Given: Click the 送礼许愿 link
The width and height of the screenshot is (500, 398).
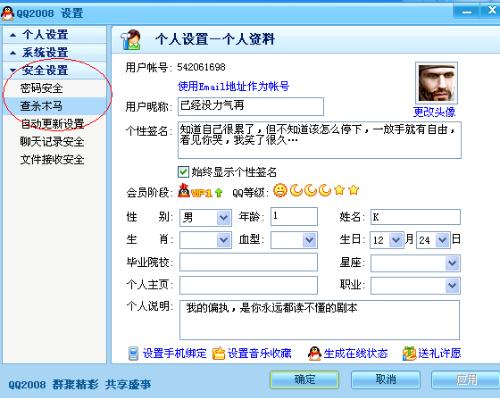Looking at the screenshot, I should (x=440, y=353).
